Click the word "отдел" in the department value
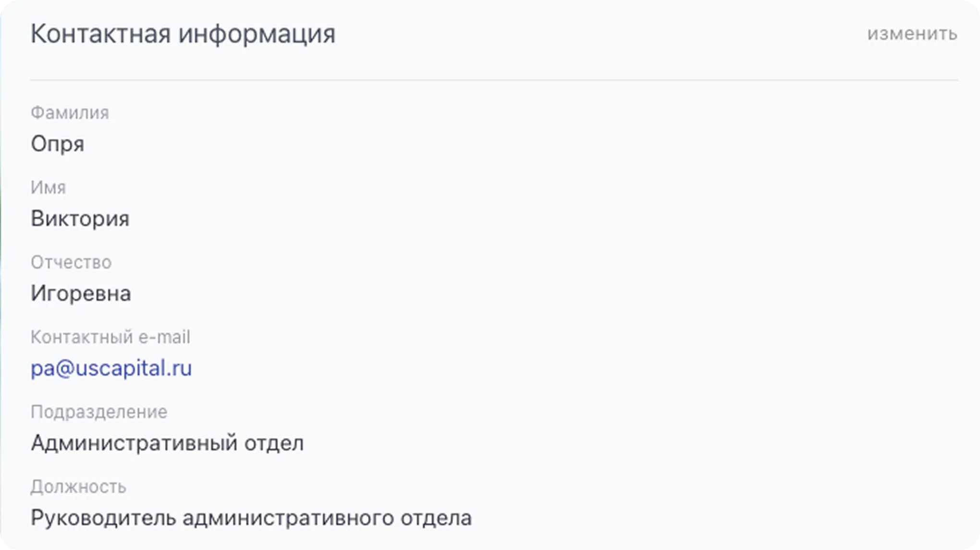The image size is (980, 550). point(274,443)
